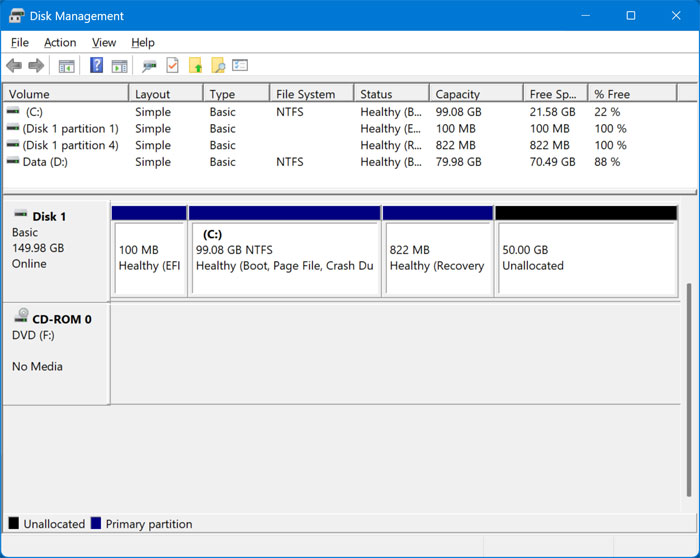Click the 21.58 GB free space cell
Viewport: 700px width, 558px height.
(552, 112)
